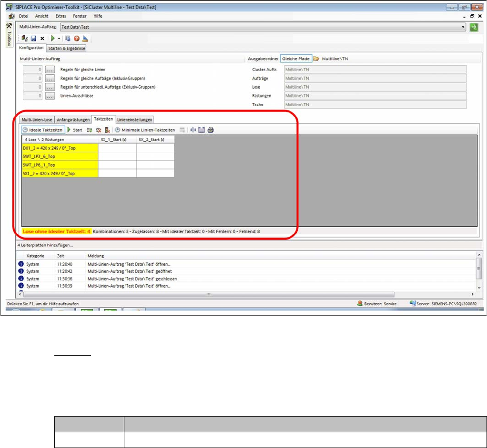Screen dimensions: 487x448
Task: Click the green arrow go button
Action: (474, 27)
